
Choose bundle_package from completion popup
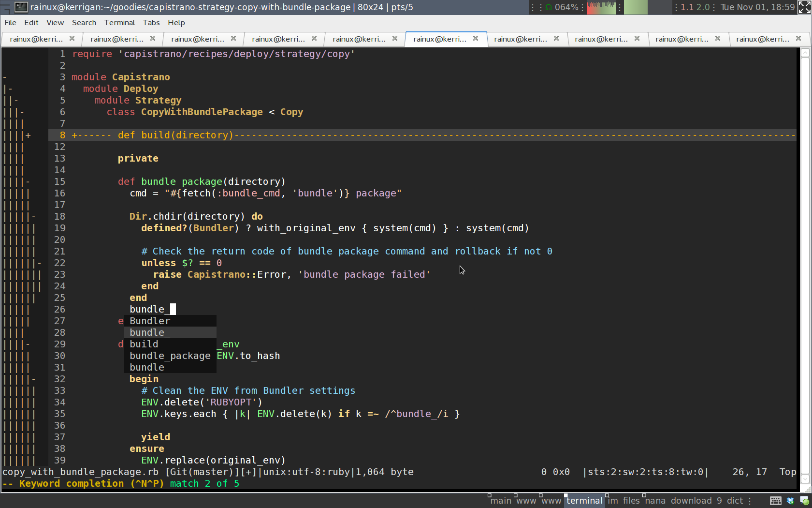[170, 356]
